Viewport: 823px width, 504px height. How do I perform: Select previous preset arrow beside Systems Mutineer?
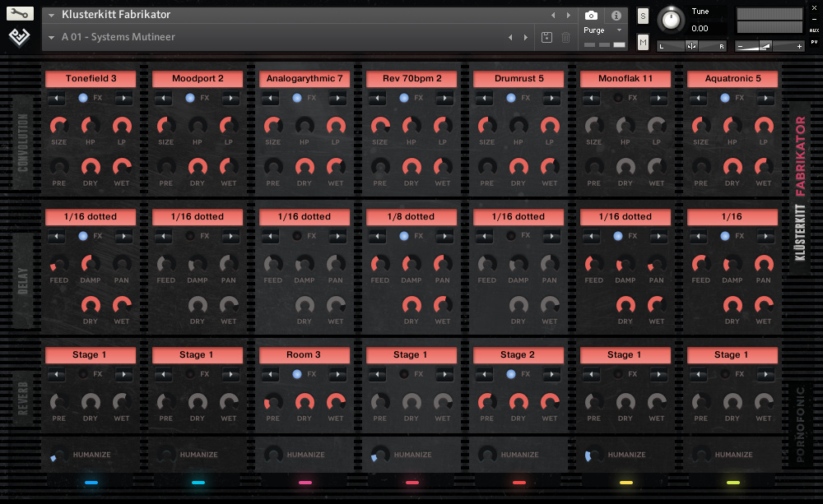(510, 37)
